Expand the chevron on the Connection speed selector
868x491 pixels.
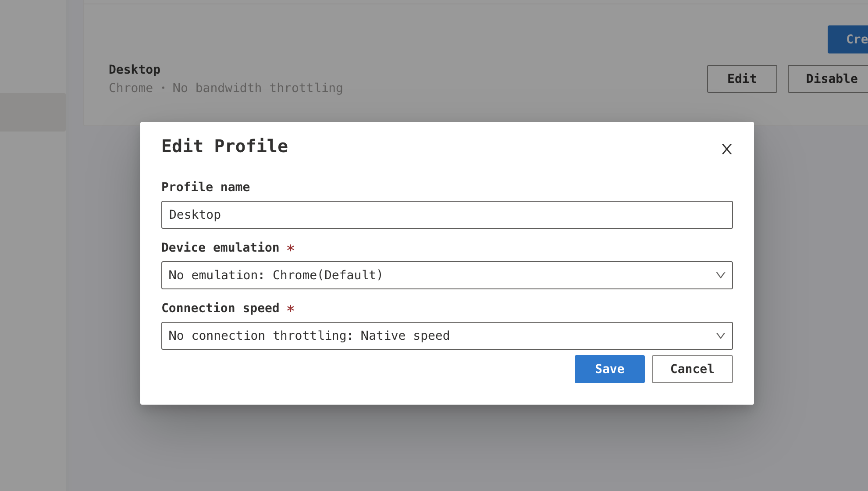(x=721, y=336)
